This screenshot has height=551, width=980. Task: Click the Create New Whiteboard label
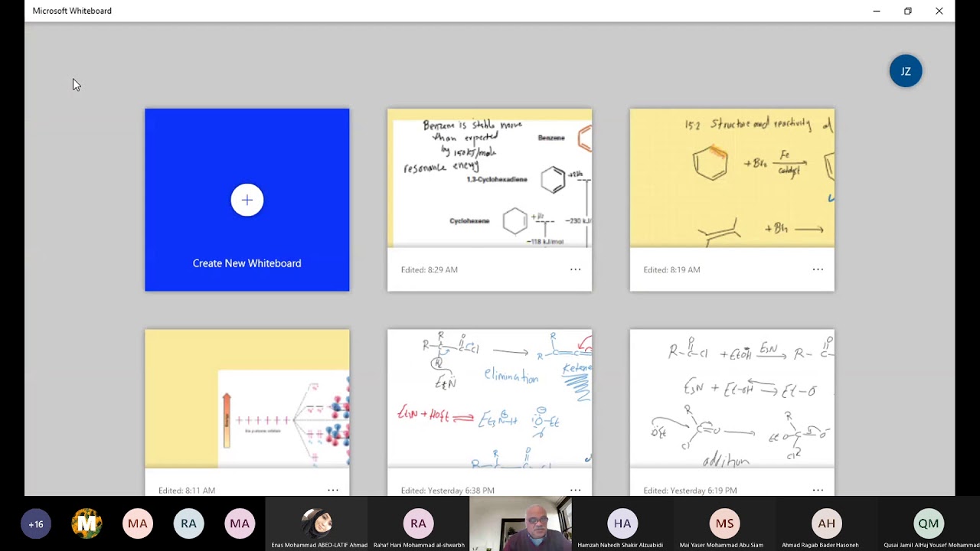[247, 263]
